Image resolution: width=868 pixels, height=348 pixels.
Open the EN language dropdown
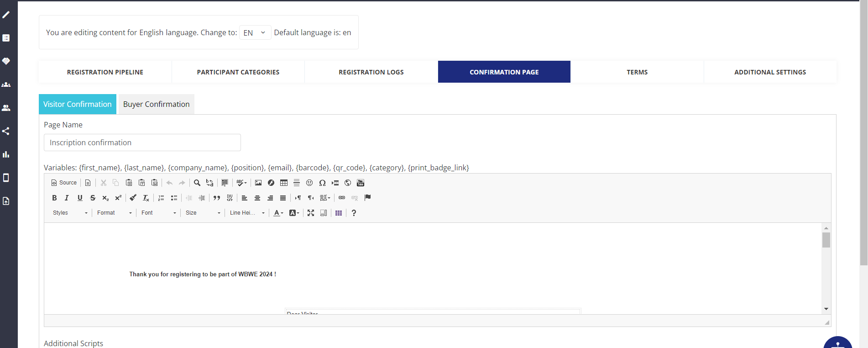point(255,32)
